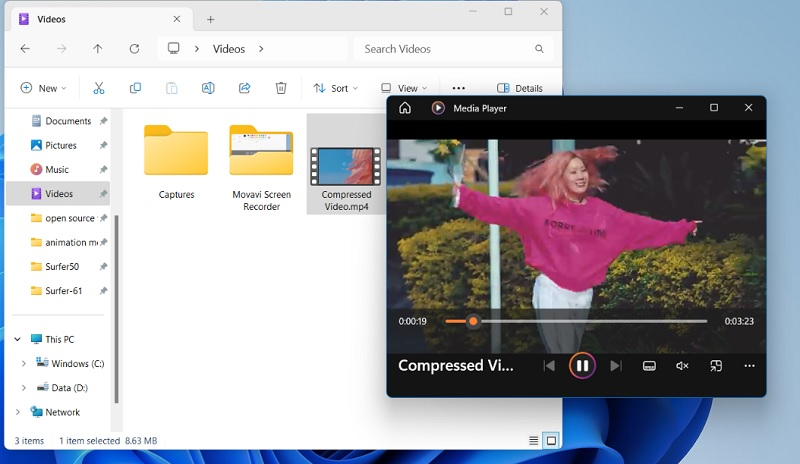Toggle subtitles and captions button
The width and height of the screenshot is (800, 464).
(649, 366)
